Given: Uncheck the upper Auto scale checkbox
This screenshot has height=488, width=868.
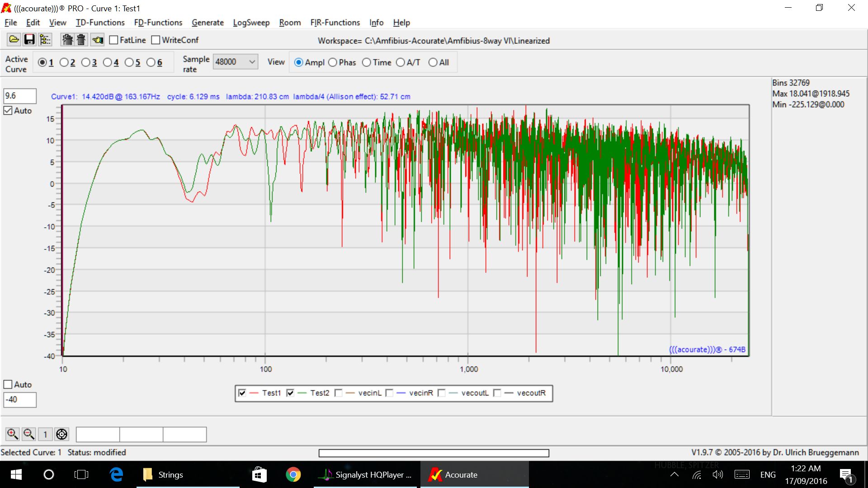Looking at the screenshot, I should [x=8, y=111].
